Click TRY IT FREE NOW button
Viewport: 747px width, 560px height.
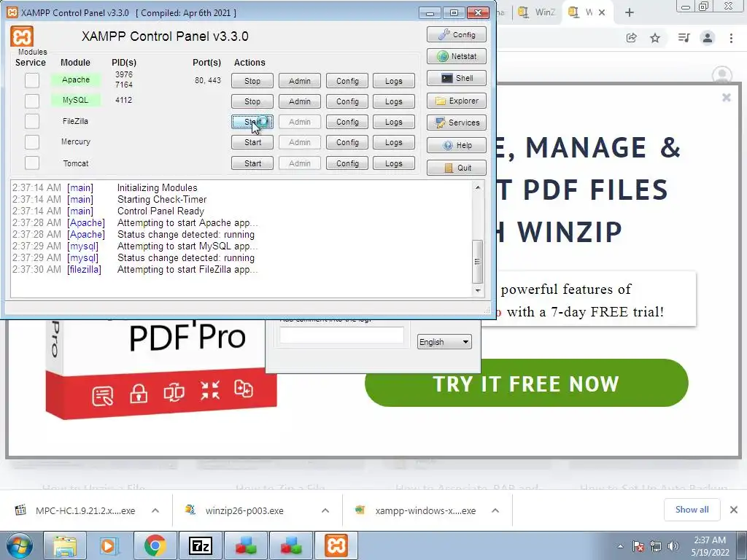pyautogui.click(x=527, y=384)
